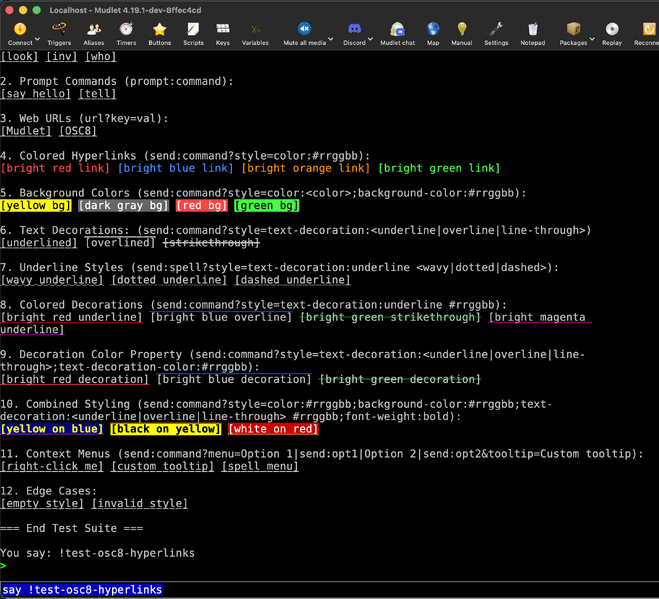Click the [bright green link]
Viewport: 659px width, 599px height.
click(x=439, y=168)
